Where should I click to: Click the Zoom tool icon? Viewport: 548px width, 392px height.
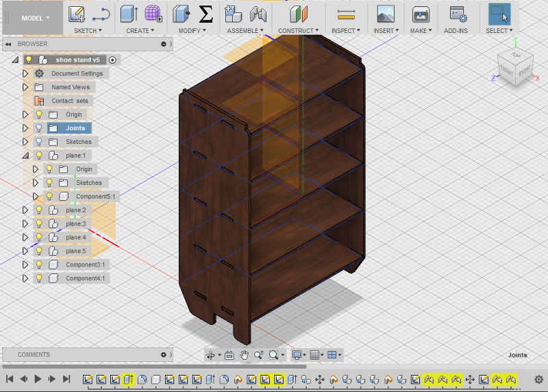coord(259,355)
